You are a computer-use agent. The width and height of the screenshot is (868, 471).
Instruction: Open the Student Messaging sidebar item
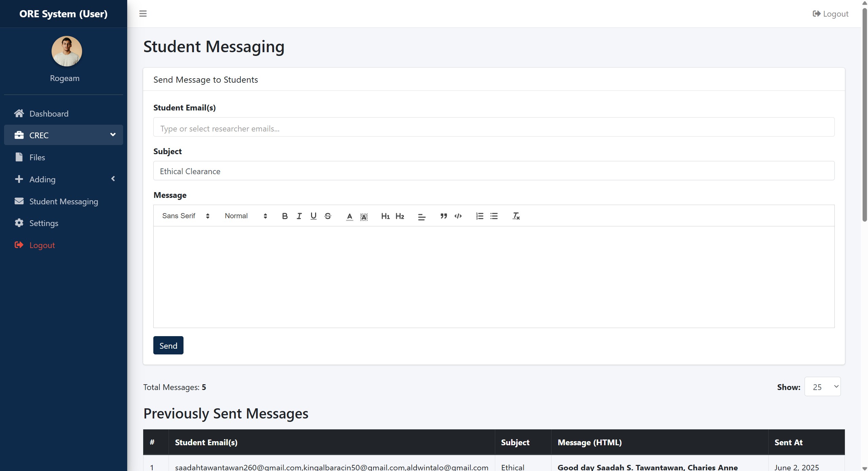[63, 202]
